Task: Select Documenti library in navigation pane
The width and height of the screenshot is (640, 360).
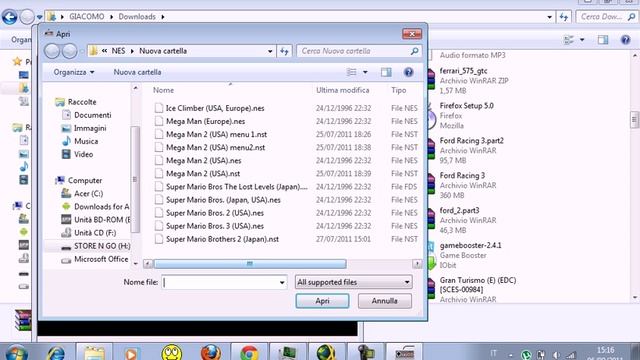Action: tap(87, 115)
